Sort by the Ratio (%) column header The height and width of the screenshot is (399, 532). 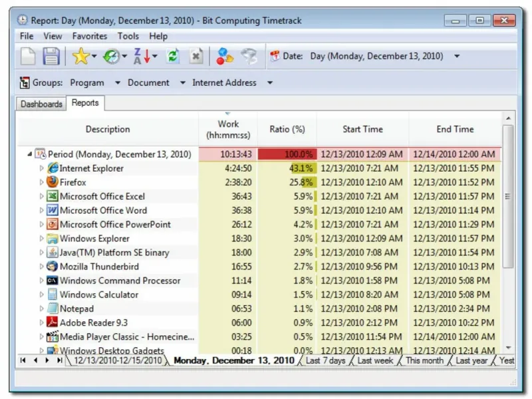tap(287, 129)
